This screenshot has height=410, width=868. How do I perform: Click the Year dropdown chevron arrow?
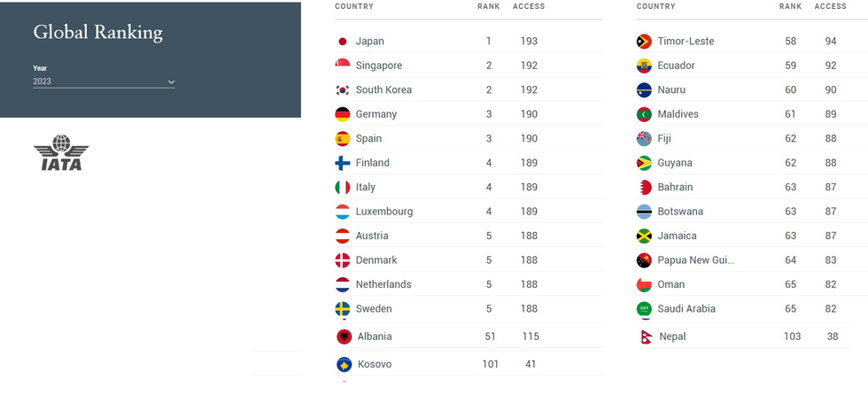tap(170, 82)
